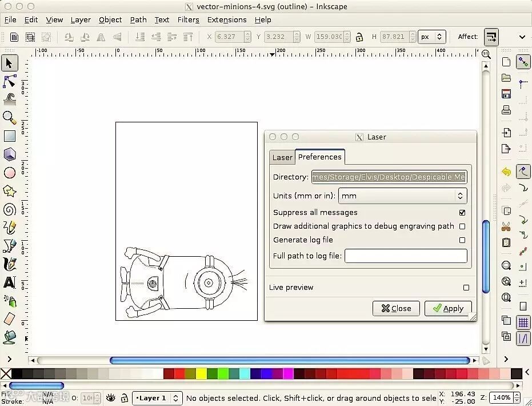
Task: Click the Undo yellow arrow icon
Action: coord(506,172)
